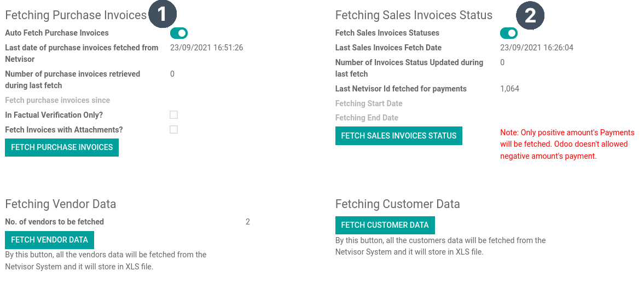Screen dimensions: 644x288
Task: Click the Fetching Sales Invoices Status heading
Action: click(414, 15)
